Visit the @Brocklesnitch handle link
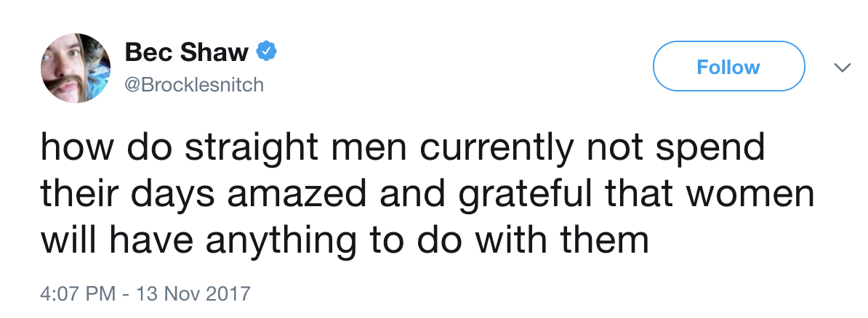868x318 pixels. pyautogui.click(x=195, y=85)
